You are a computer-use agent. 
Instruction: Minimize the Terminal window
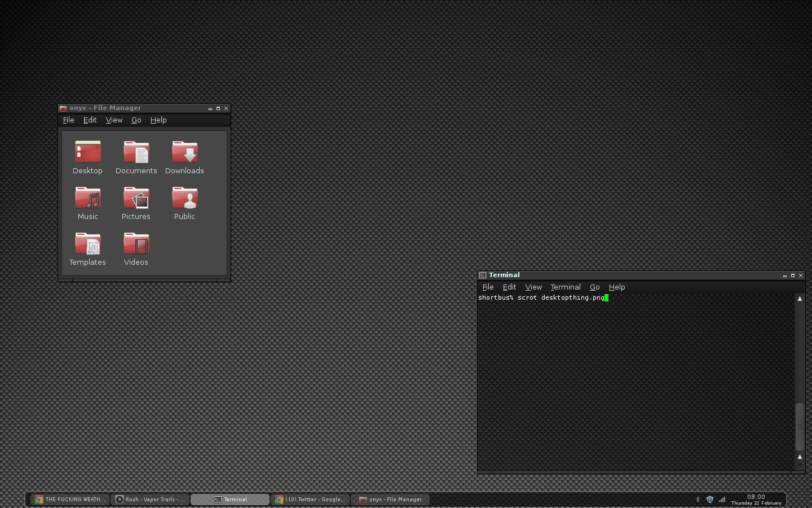[x=785, y=275]
